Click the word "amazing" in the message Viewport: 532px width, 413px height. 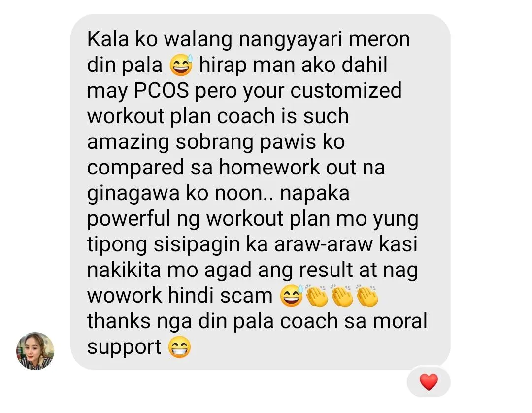coord(128,142)
